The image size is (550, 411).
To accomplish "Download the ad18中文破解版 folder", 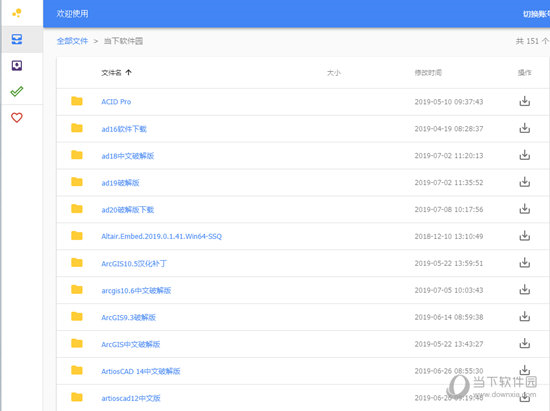I will [x=524, y=155].
